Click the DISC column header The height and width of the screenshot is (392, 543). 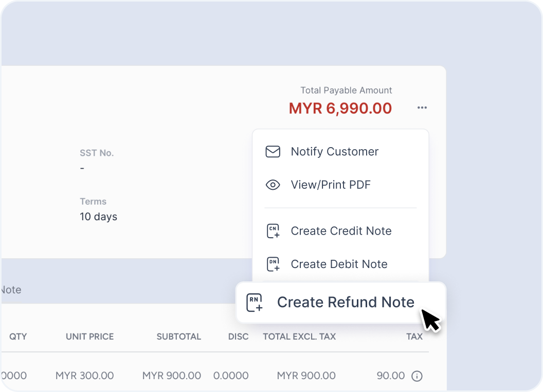tap(239, 337)
